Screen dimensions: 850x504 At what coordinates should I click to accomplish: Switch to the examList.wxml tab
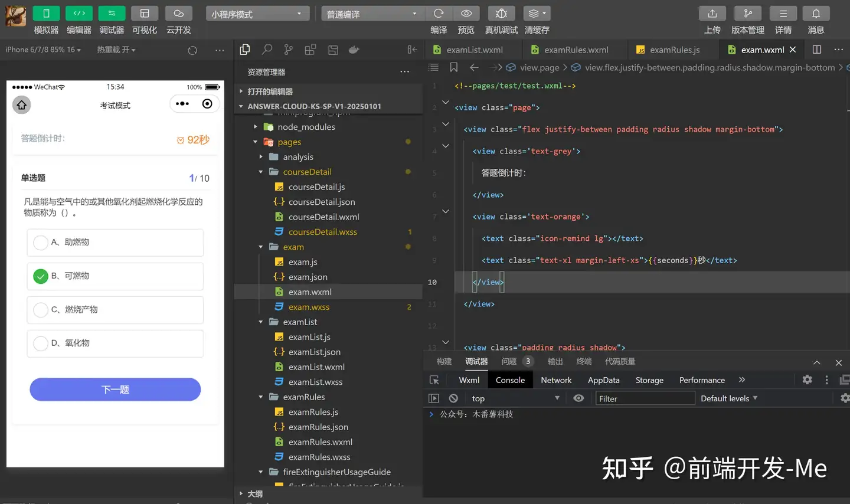pyautogui.click(x=474, y=50)
